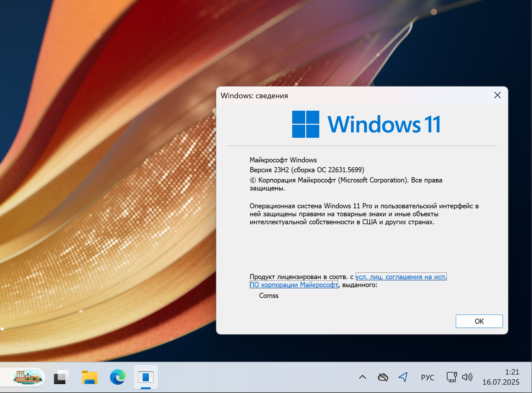Click the network status area near the clock
This screenshot has height=393, width=532.
coord(451,377)
